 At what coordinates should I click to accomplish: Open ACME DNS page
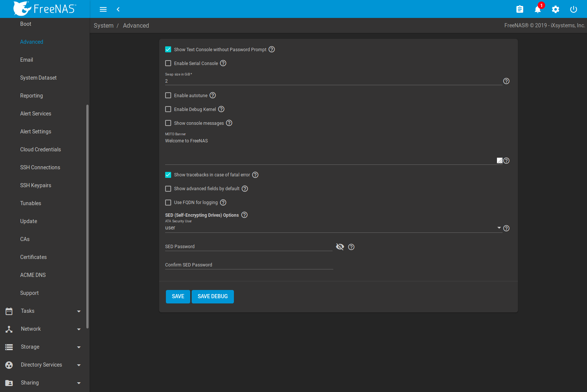(x=33, y=275)
